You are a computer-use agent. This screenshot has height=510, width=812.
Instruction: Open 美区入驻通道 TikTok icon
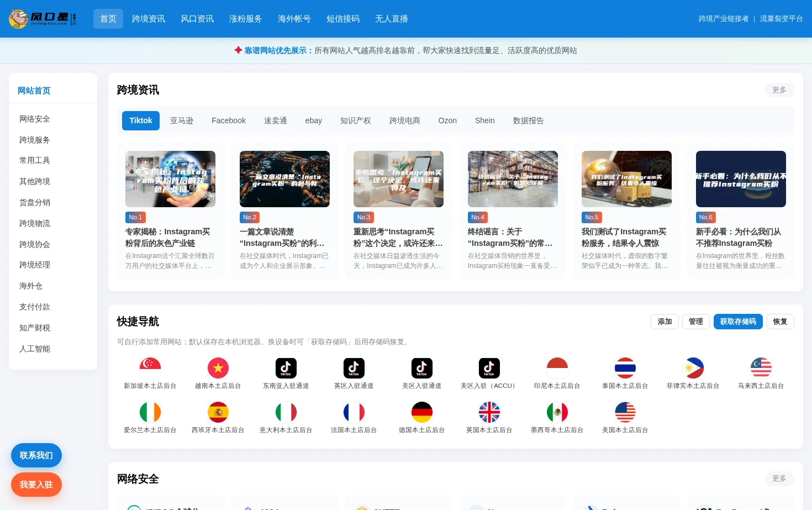click(422, 368)
